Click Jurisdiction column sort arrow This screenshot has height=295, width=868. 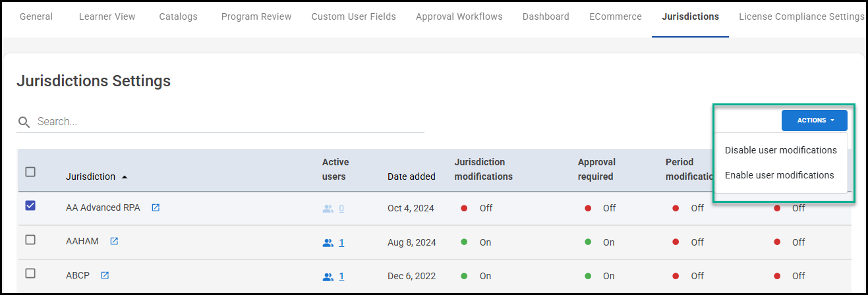point(125,176)
